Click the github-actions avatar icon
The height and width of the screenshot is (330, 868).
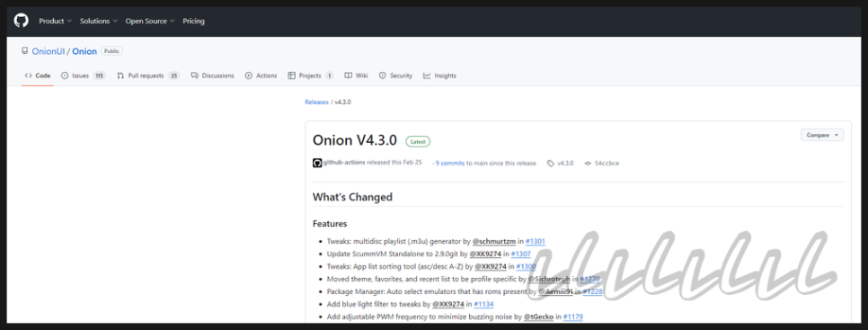pyautogui.click(x=317, y=164)
